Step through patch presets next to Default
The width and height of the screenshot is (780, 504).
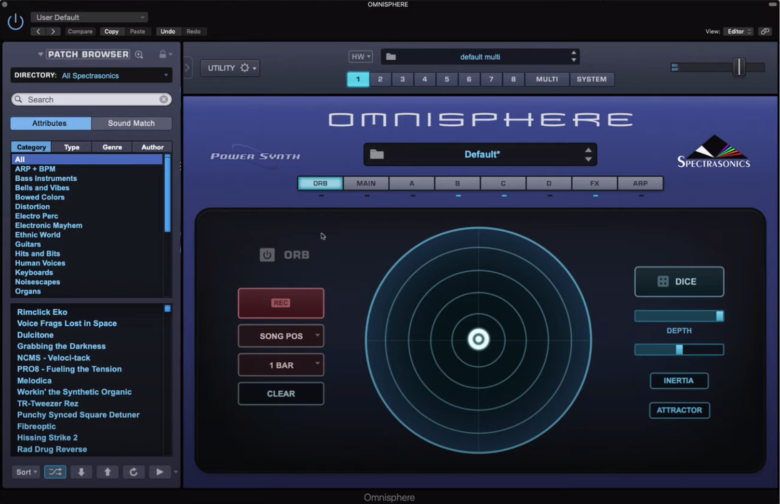(588, 154)
